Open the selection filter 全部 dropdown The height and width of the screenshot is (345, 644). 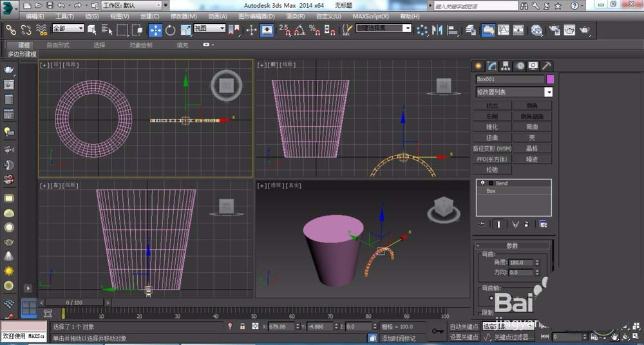tap(68, 29)
